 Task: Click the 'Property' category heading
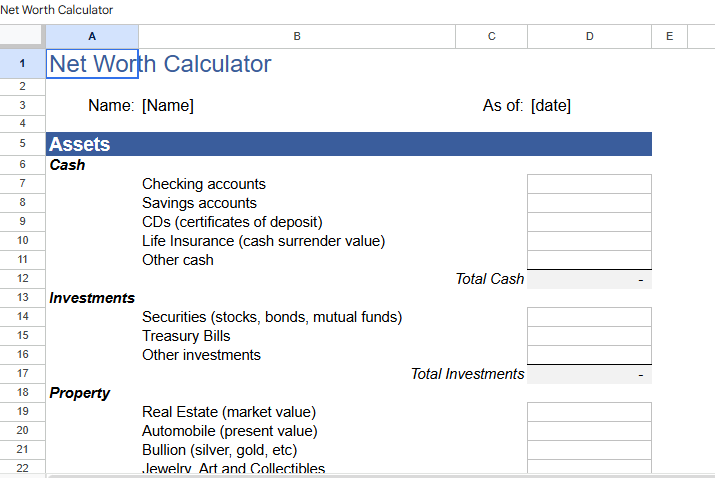[x=80, y=393]
